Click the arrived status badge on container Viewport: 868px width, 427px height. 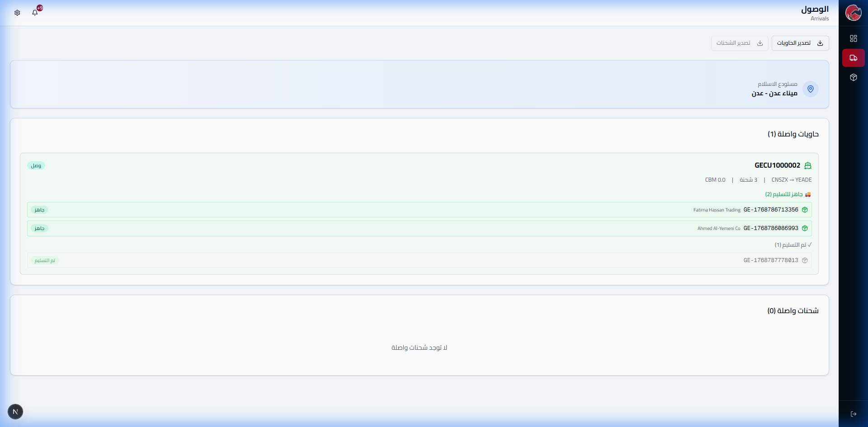pos(36,166)
